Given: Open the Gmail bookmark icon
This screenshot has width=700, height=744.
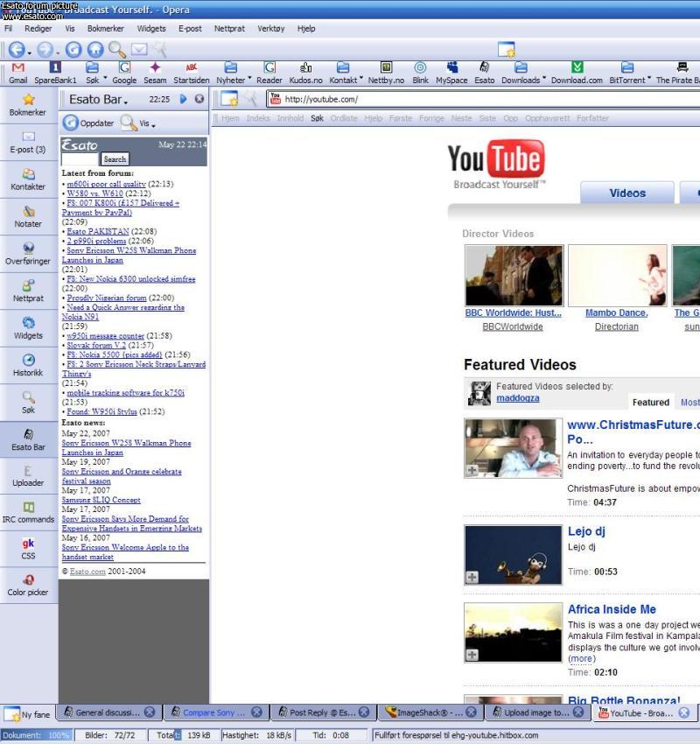Looking at the screenshot, I should 18,67.
